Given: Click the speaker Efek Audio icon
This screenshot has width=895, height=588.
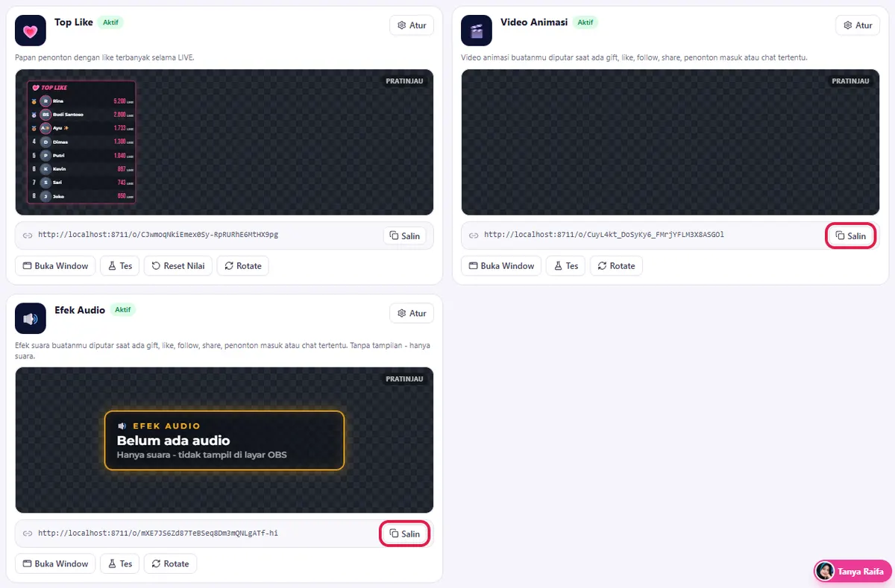Looking at the screenshot, I should [31, 318].
